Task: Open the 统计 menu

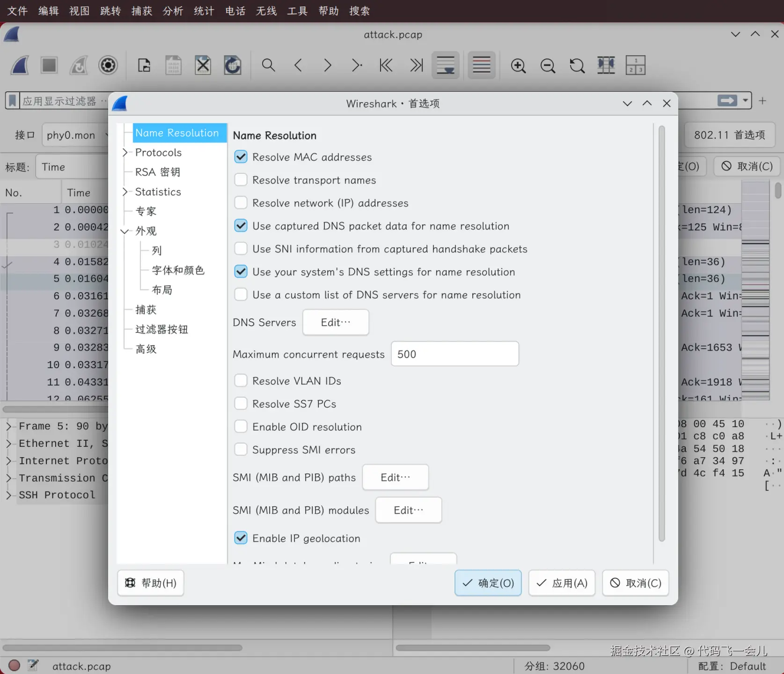Action: (204, 11)
